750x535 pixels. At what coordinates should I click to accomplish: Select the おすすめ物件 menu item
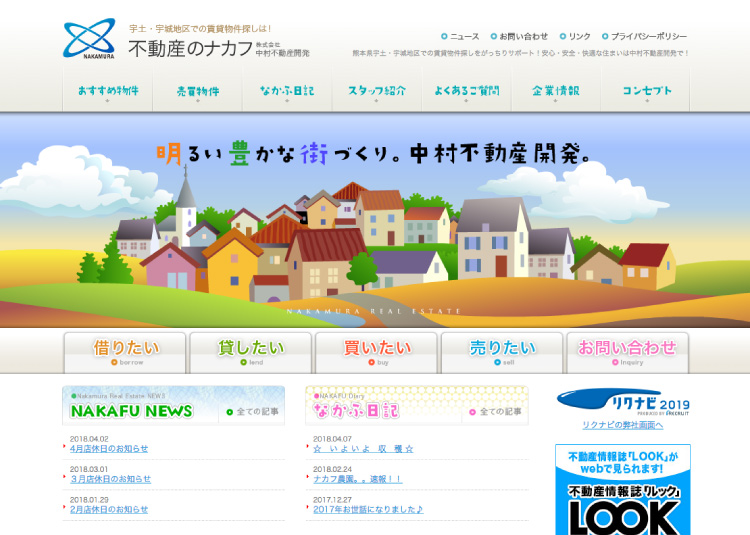pyautogui.click(x=107, y=91)
